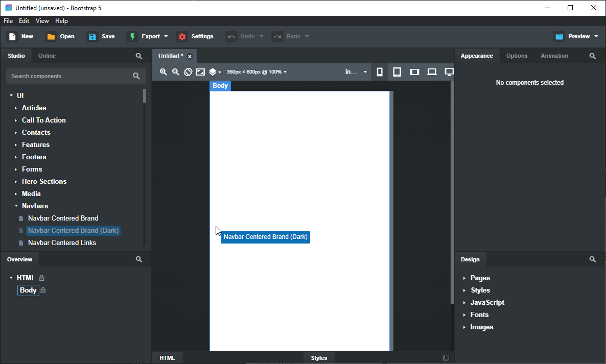Click the Save button
This screenshot has width=606, height=364.
[102, 36]
